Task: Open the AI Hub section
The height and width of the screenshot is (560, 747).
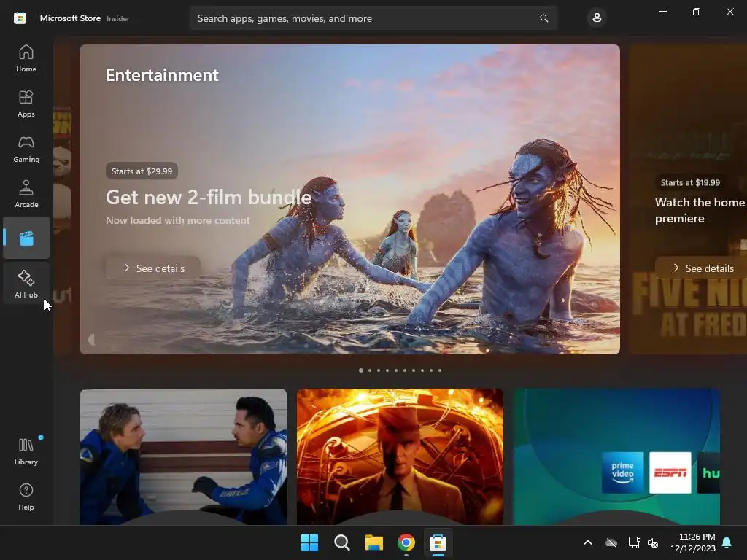Action: pos(26,284)
